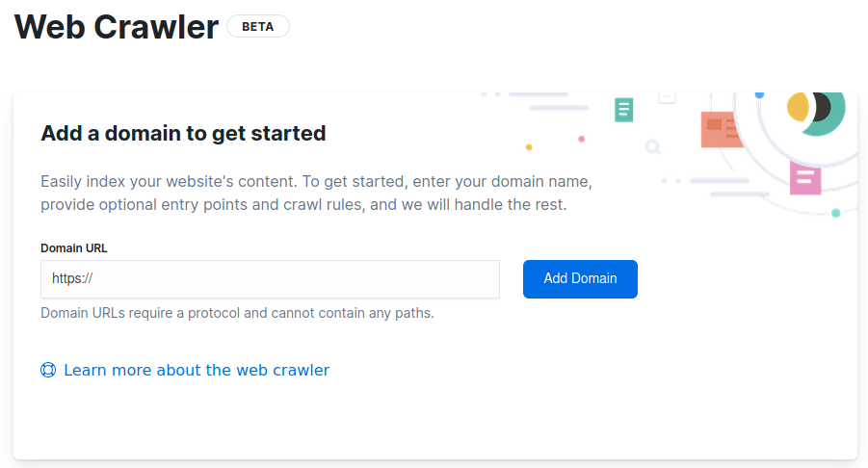The height and width of the screenshot is (468, 868).
Task: Click the gray magnifying glass icon
Action: [653, 147]
